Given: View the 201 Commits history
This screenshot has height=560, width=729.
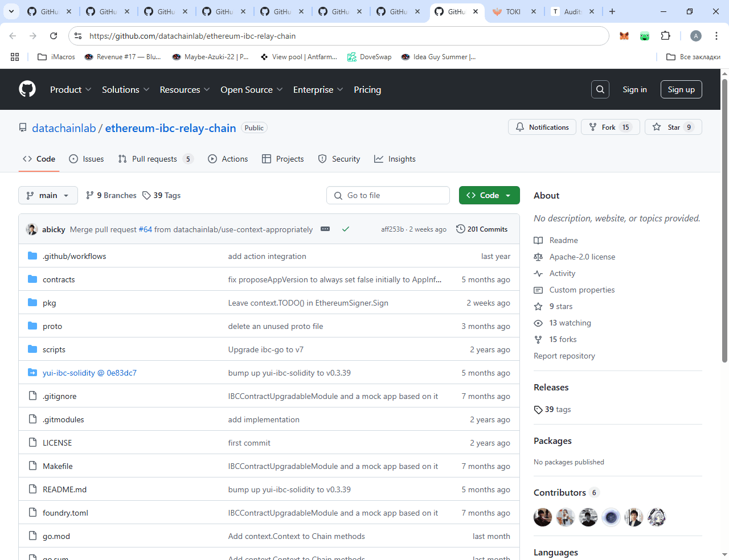Looking at the screenshot, I should (482, 229).
